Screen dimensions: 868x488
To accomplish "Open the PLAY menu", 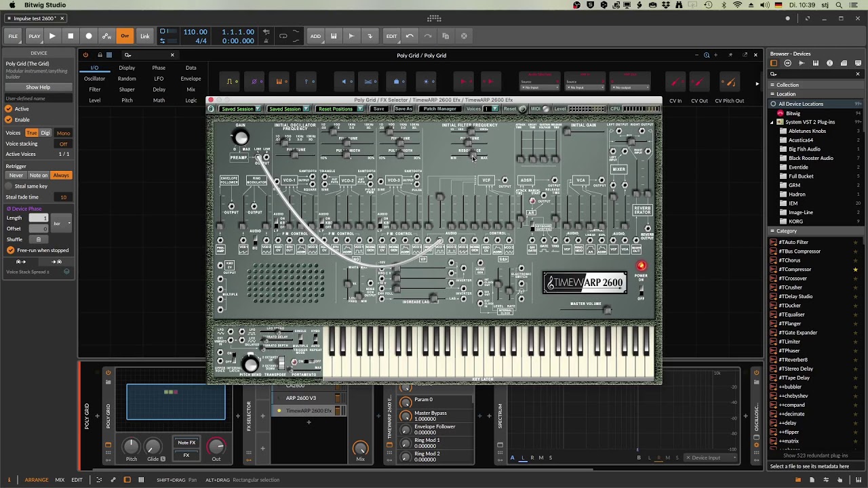I will pos(34,36).
